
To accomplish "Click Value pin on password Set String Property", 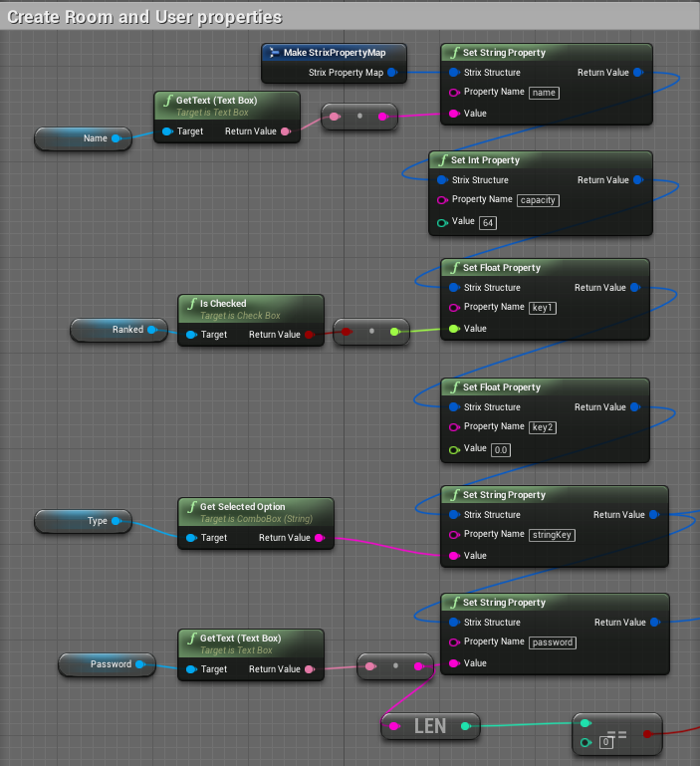I will [454, 663].
